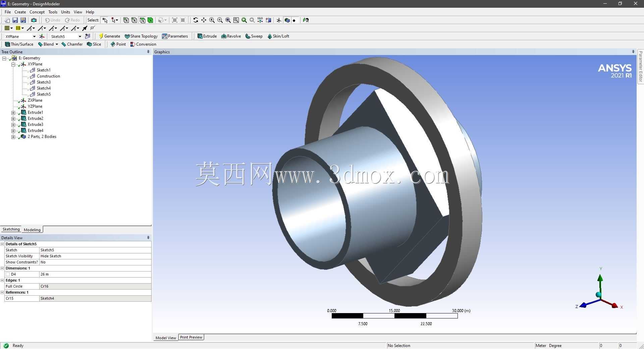Screen dimensions: 644x349
Task: Click the Chamfer button
Action: click(72, 44)
